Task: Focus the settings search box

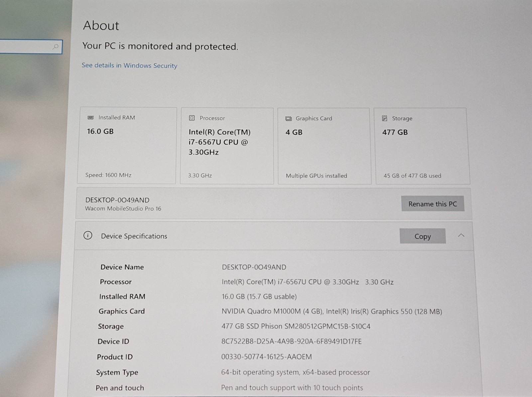Action: tap(31, 47)
